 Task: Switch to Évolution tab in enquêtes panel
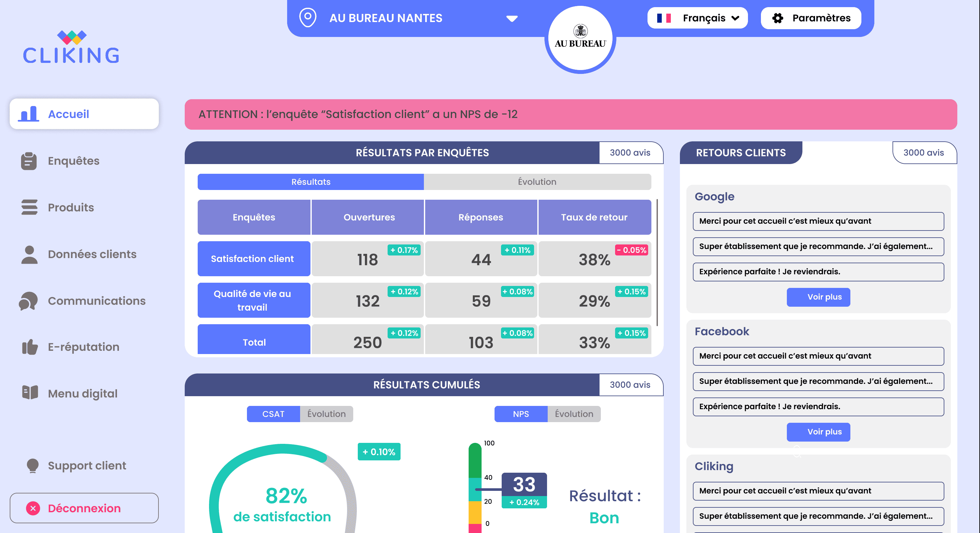tap(537, 182)
